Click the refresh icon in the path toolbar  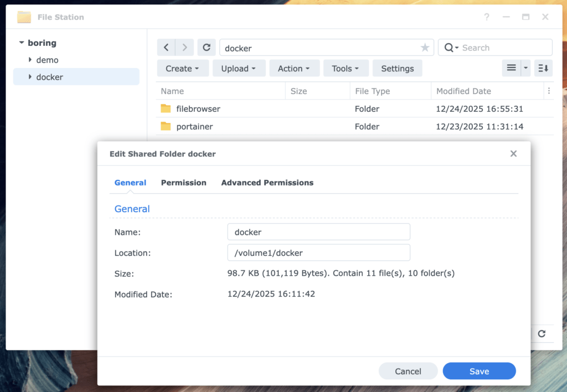coord(206,47)
